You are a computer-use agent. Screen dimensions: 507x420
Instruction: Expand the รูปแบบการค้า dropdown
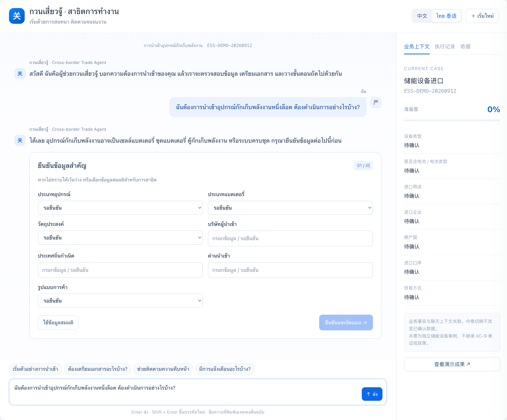pyautogui.click(x=120, y=301)
